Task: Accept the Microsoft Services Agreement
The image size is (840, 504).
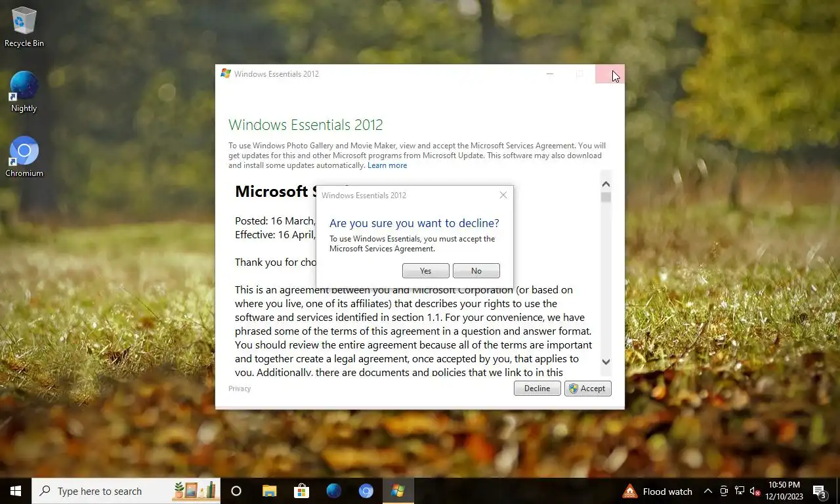Action: coord(588,388)
